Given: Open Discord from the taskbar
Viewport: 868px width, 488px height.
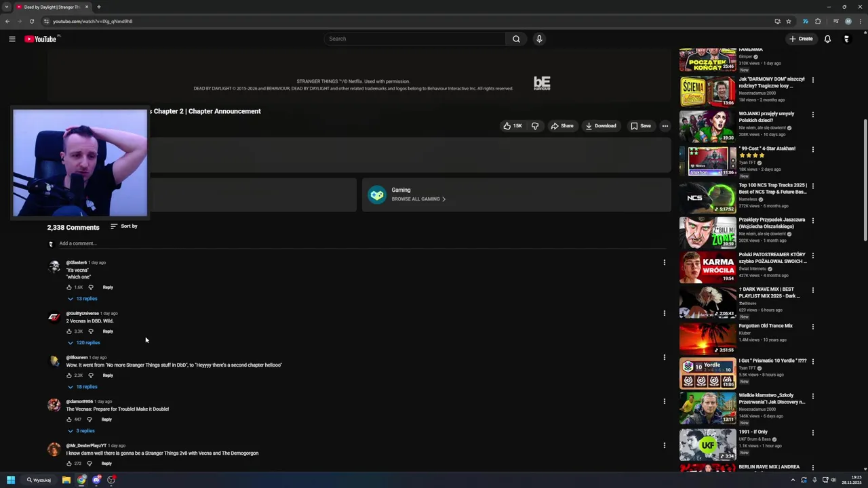Looking at the screenshot, I should click(96, 480).
